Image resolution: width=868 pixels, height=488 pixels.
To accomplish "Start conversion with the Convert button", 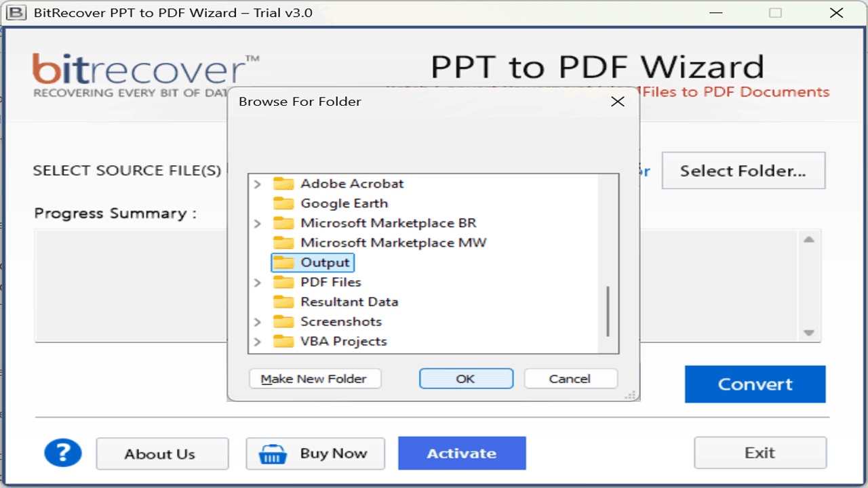I will 755,384.
